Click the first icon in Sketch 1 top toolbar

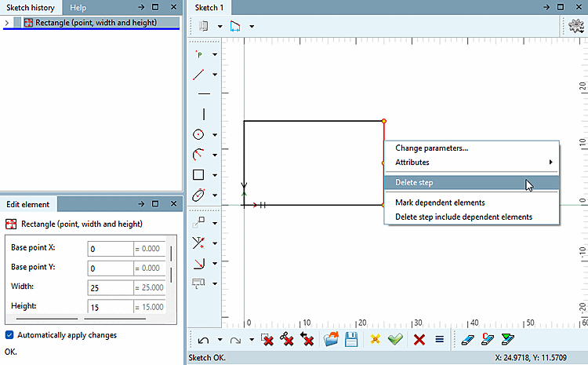[204, 26]
